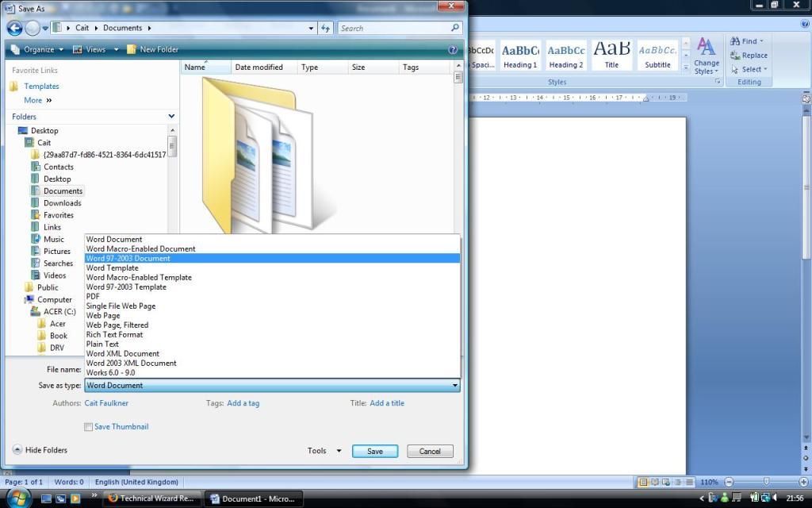
Task: Click the Back arrow in Save As dialog
Action: pos(15,28)
